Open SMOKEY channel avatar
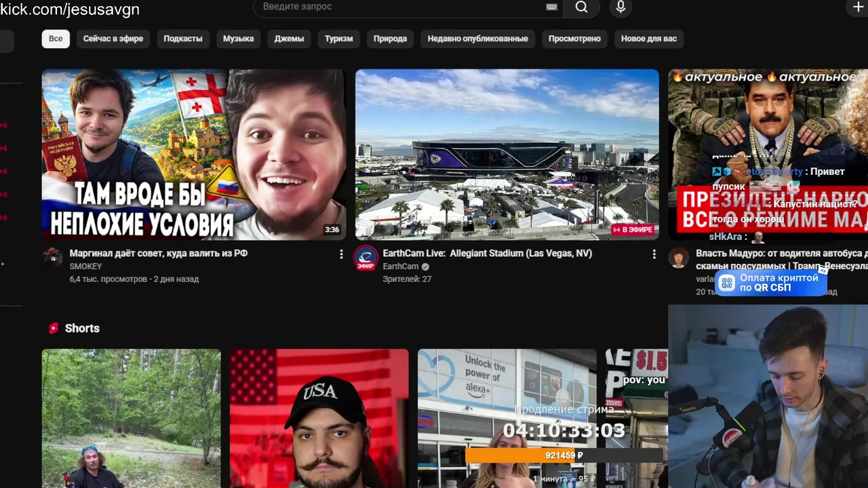This screenshot has width=868, height=488. tap(53, 258)
